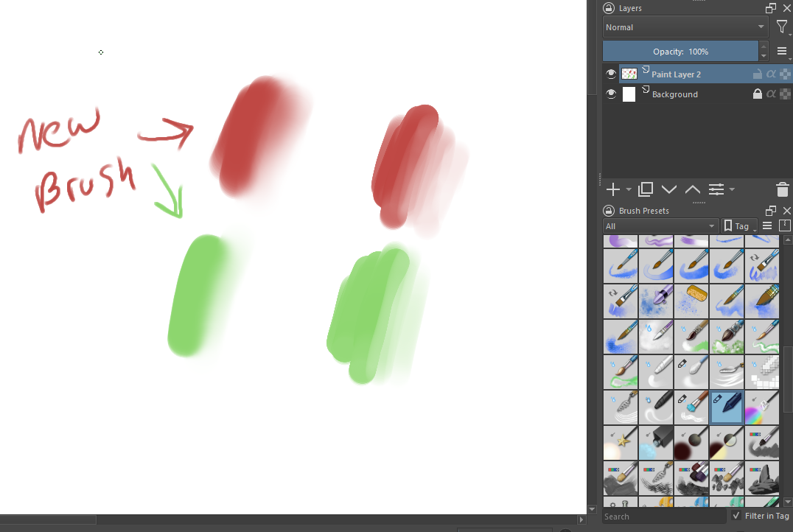Viewport: 793px width, 532px height.
Task: Select the star sparkle brush preset
Action: pyautogui.click(x=621, y=443)
